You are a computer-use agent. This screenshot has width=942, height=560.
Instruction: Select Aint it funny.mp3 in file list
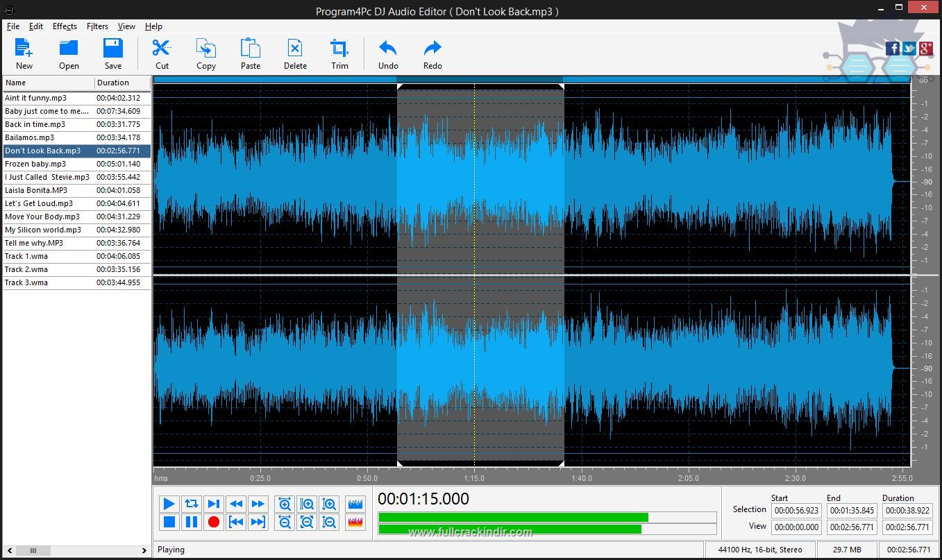point(76,98)
